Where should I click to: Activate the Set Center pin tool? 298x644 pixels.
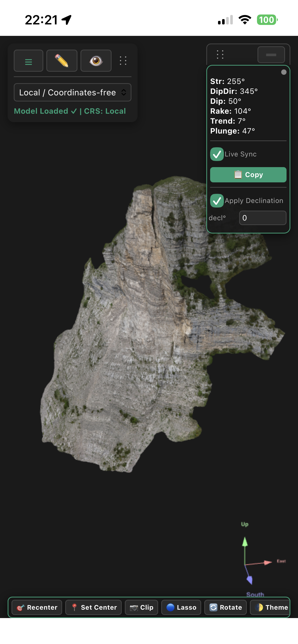(93, 607)
